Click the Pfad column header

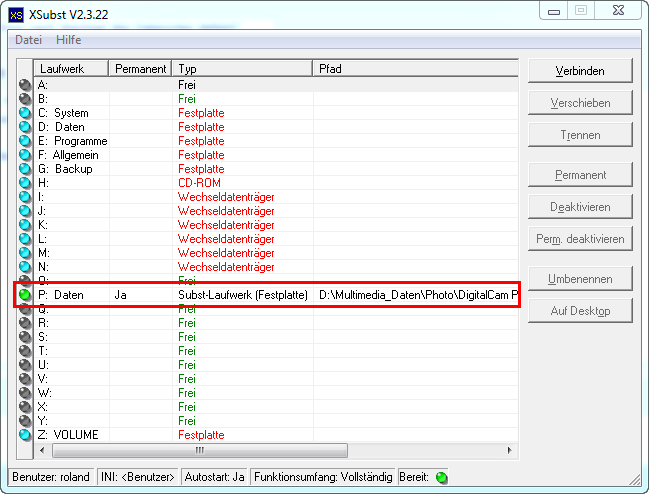(415, 69)
